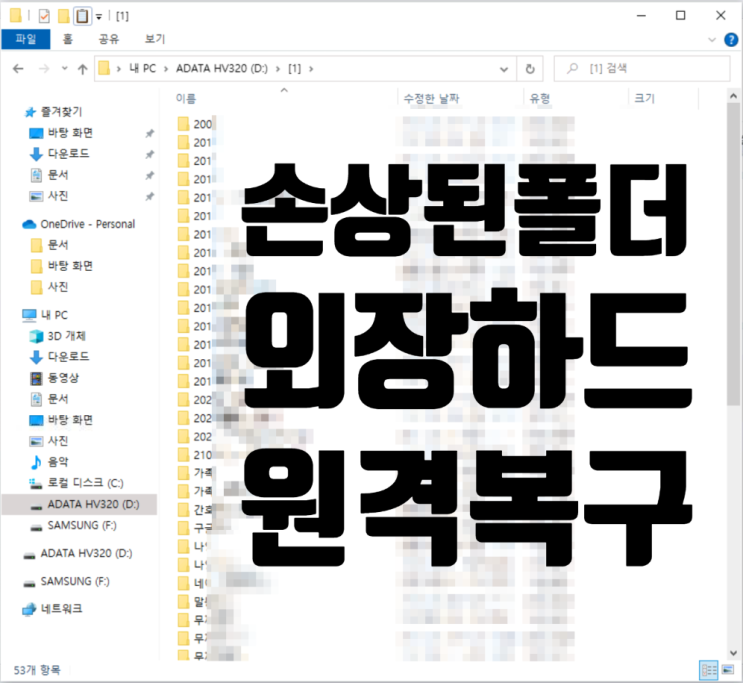The image size is (743, 683).
Task: Open Help with the question mark icon
Action: [x=731, y=40]
